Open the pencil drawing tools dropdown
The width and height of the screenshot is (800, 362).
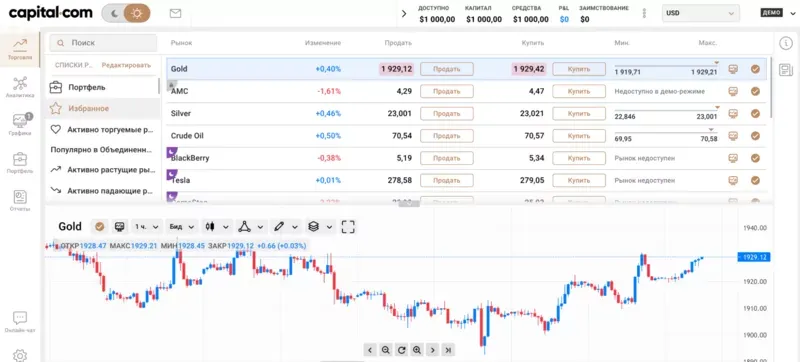(x=286, y=226)
